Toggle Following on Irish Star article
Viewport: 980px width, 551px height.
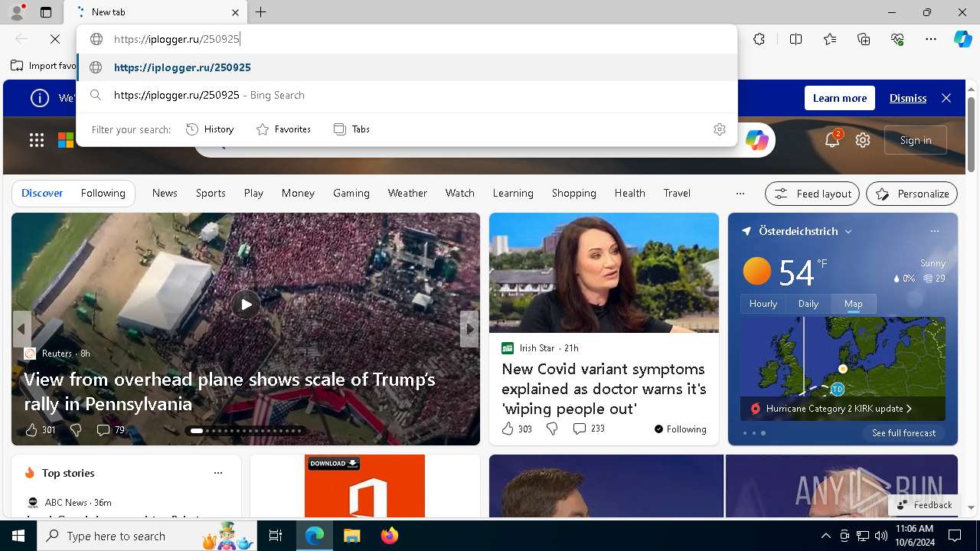pyautogui.click(x=681, y=429)
